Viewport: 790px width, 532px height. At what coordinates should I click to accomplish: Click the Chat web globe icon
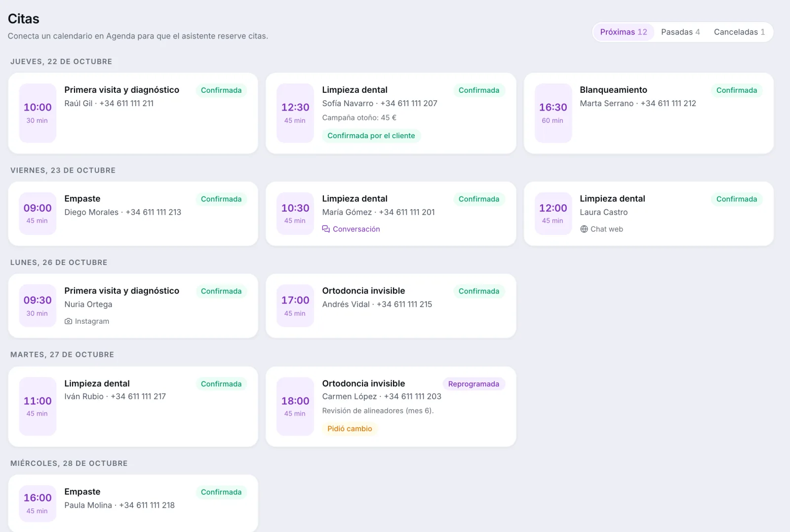(x=584, y=229)
